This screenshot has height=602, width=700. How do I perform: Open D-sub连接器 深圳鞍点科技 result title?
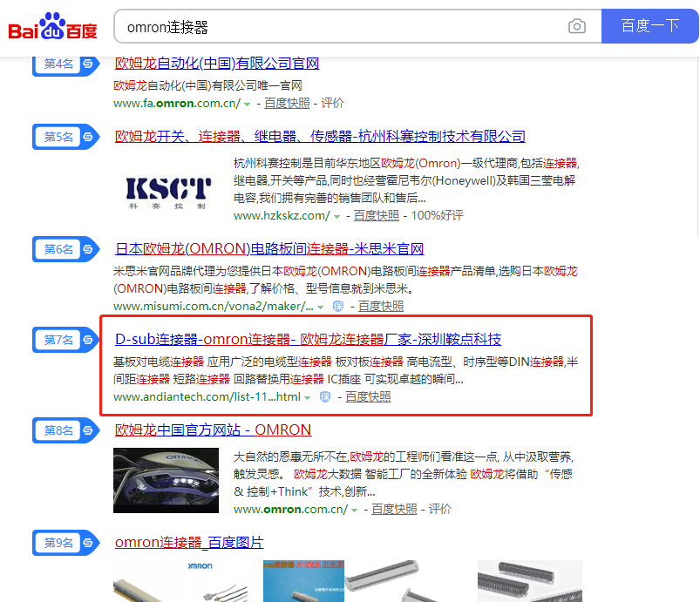coord(308,340)
